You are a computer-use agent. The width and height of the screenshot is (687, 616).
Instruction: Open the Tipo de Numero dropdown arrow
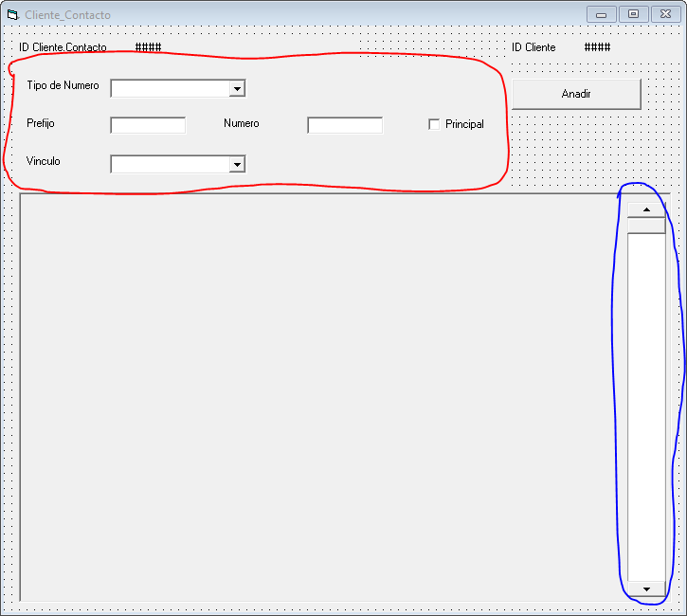pyautogui.click(x=237, y=88)
